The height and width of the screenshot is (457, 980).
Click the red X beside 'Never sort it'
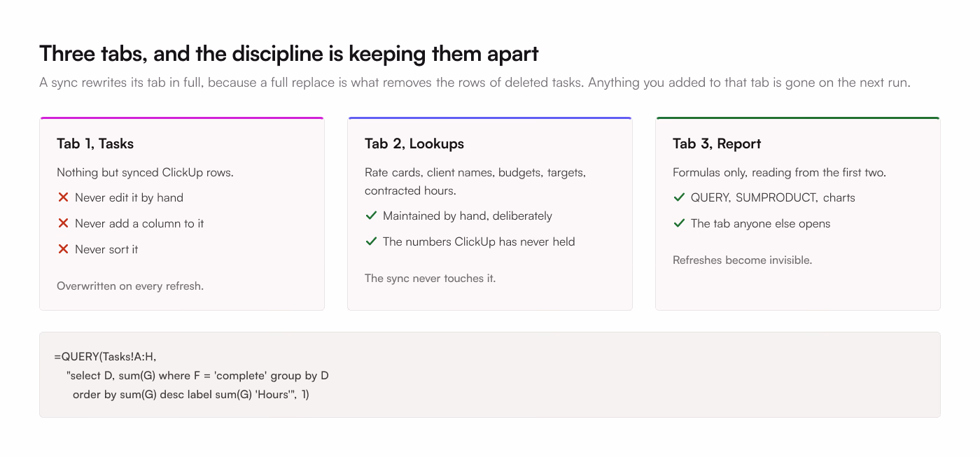(63, 249)
